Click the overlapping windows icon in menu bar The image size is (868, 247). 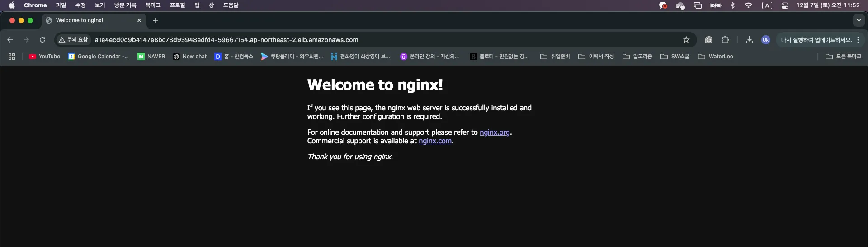click(x=698, y=5)
